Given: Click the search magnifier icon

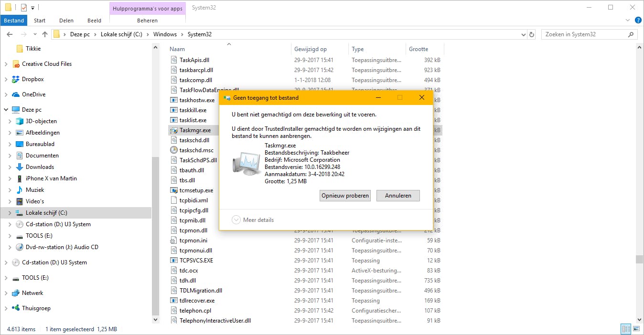Looking at the screenshot, I should (631, 34).
